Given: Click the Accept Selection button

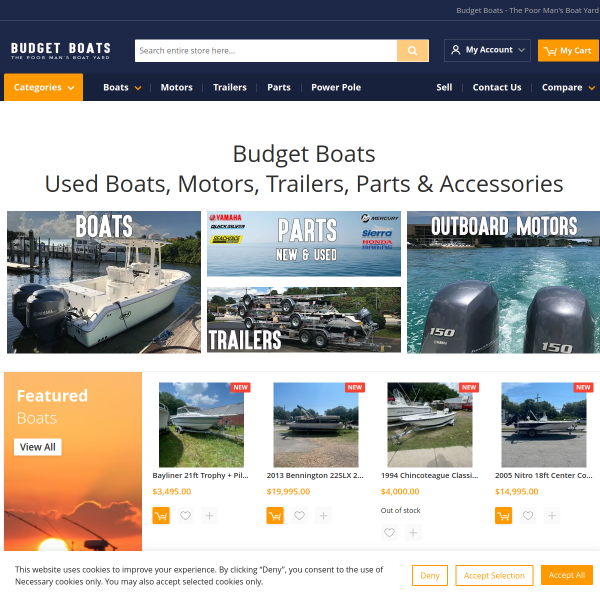Looking at the screenshot, I should click(x=494, y=576).
